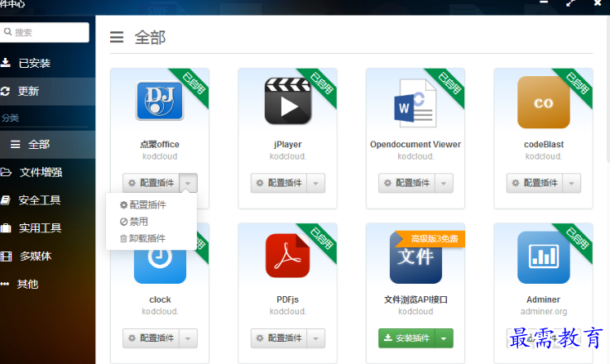Click 配置插件 button for jPlayer
Screen dimensions: 610x364
click(x=279, y=183)
